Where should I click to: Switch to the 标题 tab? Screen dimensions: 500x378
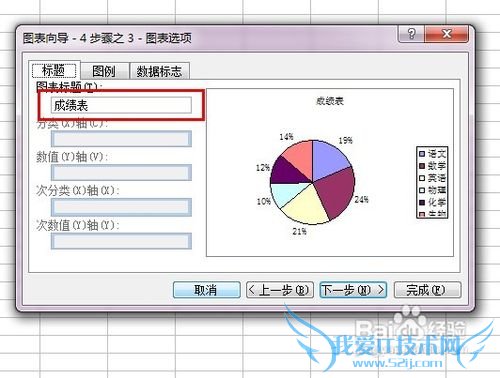pos(54,70)
